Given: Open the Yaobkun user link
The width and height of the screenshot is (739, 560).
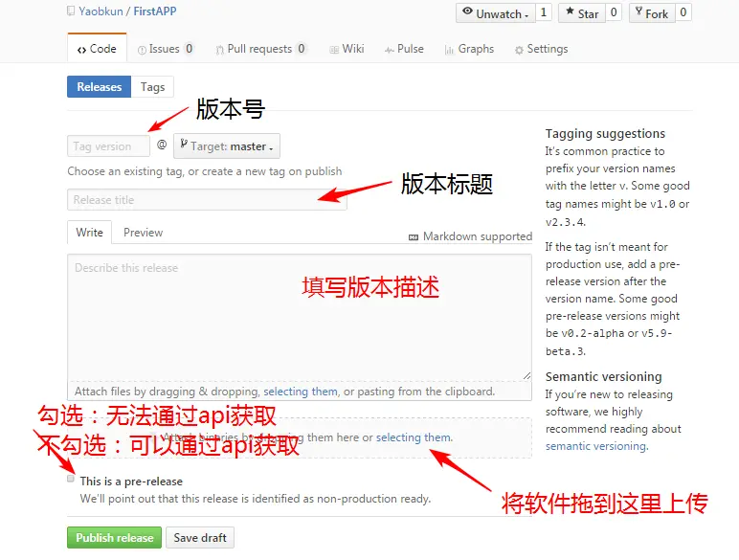Looking at the screenshot, I should (101, 11).
